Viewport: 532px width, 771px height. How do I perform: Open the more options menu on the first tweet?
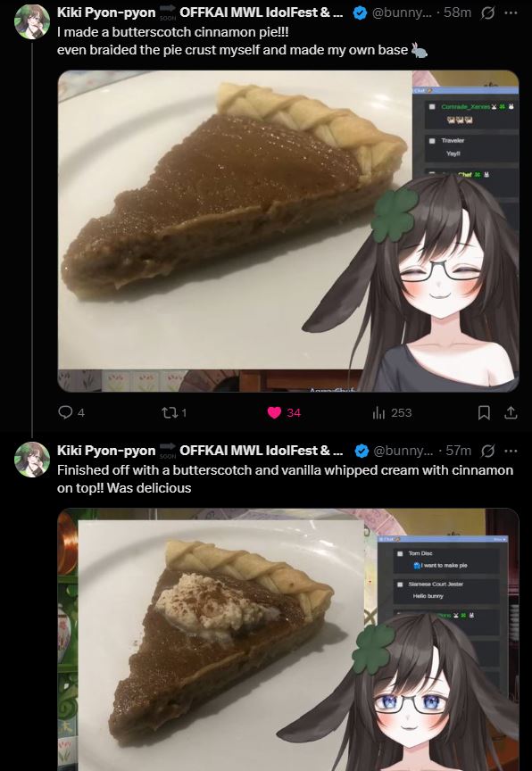click(511, 12)
